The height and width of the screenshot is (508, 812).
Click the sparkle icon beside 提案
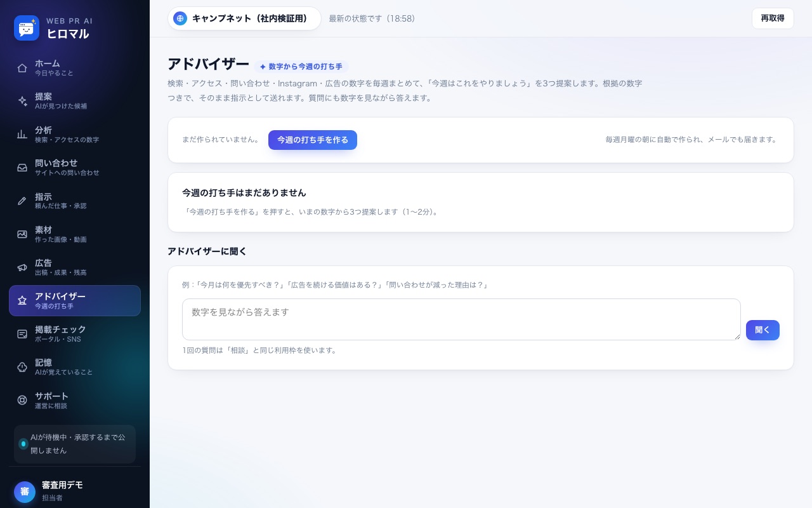coord(22,101)
